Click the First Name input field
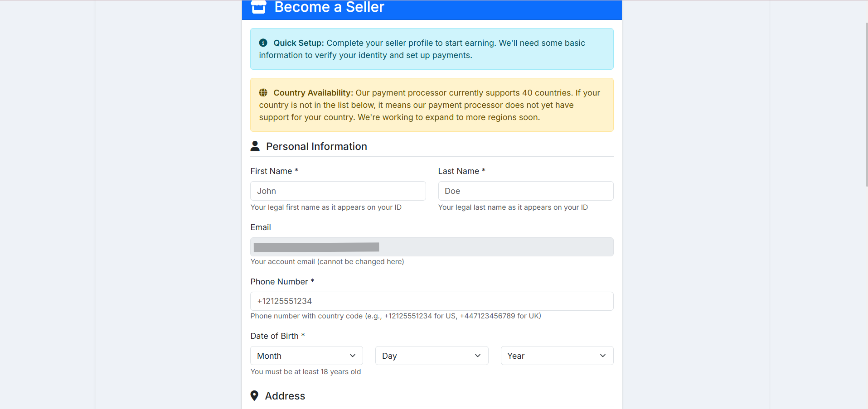 coord(338,191)
